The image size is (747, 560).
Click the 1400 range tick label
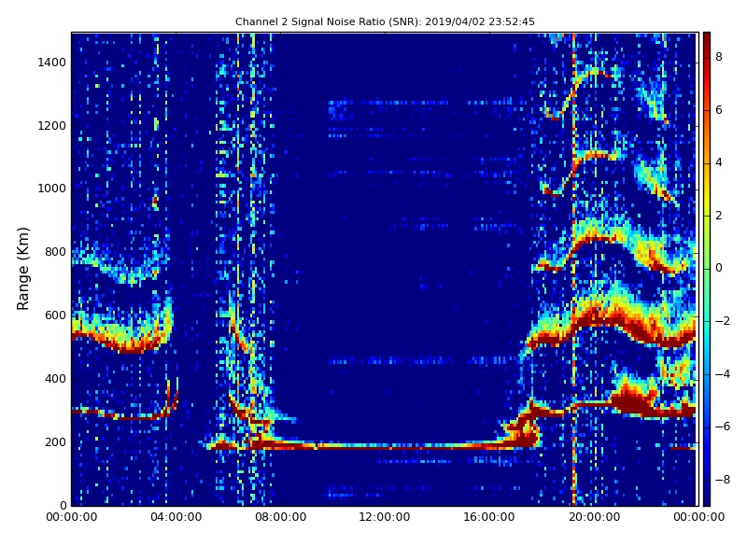[52, 63]
